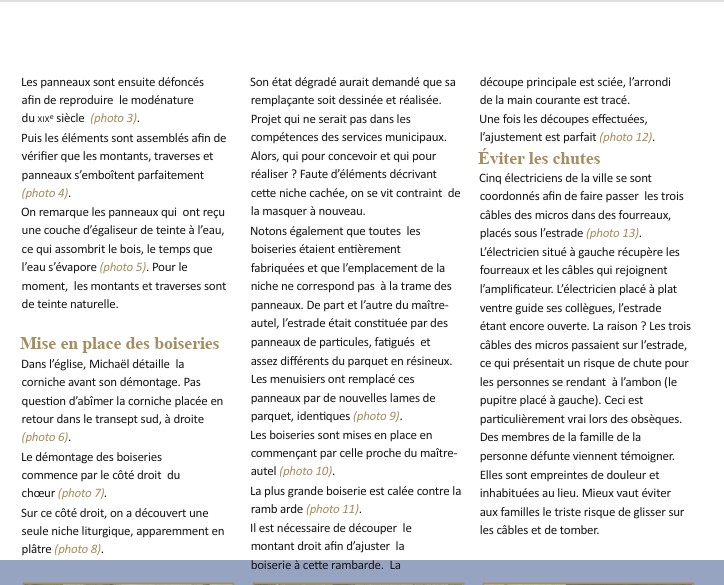Click line "Les menuisiers ont remplacé ces"
Image resolution: width=724 pixels, height=585 pixels.
333,379
